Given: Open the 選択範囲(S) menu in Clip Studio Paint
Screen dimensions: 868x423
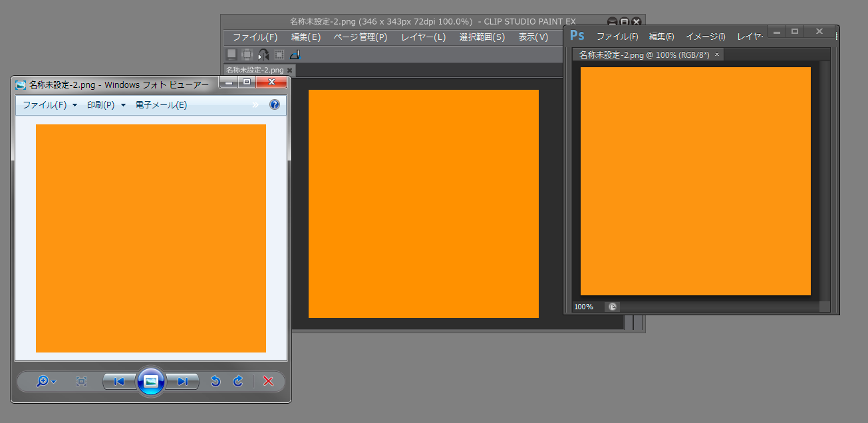Looking at the screenshot, I should pos(482,37).
